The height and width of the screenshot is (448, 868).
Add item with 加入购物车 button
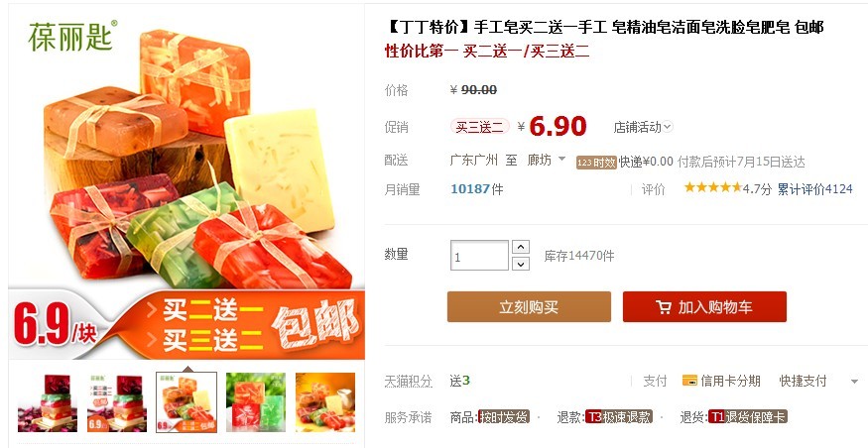[704, 307]
